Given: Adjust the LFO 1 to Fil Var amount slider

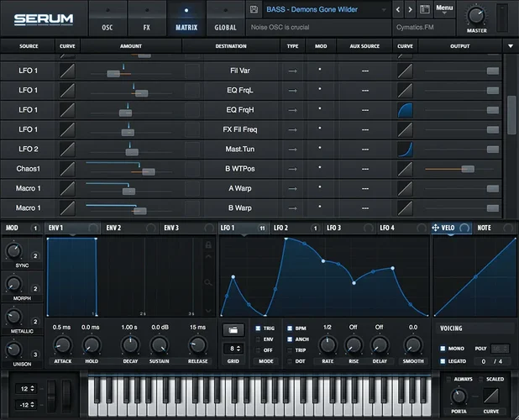Looking at the screenshot, I should coord(113,74).
